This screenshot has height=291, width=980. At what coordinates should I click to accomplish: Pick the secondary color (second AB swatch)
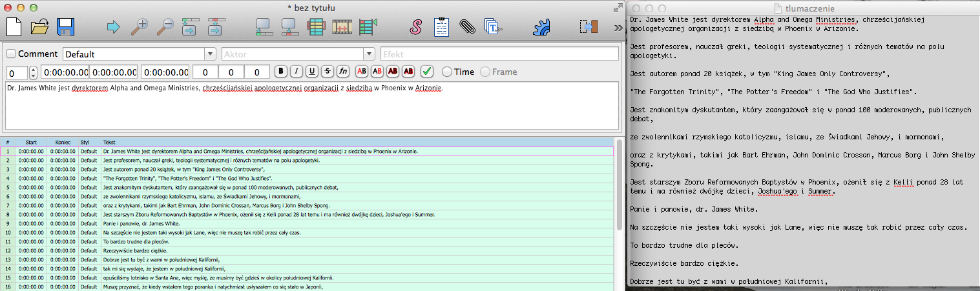(377, 72)
